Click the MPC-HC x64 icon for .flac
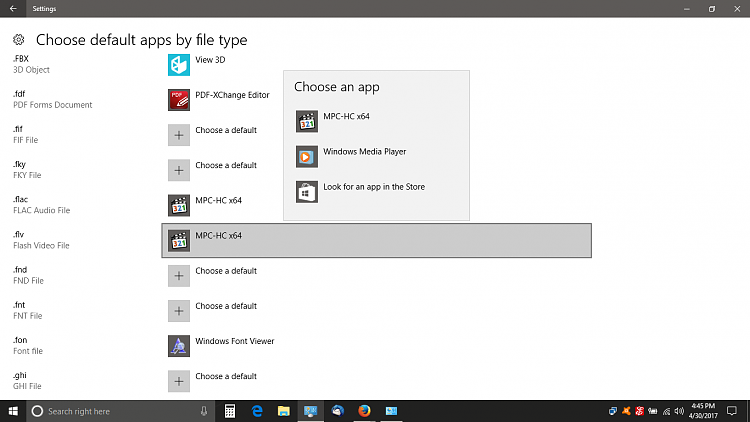 [179, 205]
